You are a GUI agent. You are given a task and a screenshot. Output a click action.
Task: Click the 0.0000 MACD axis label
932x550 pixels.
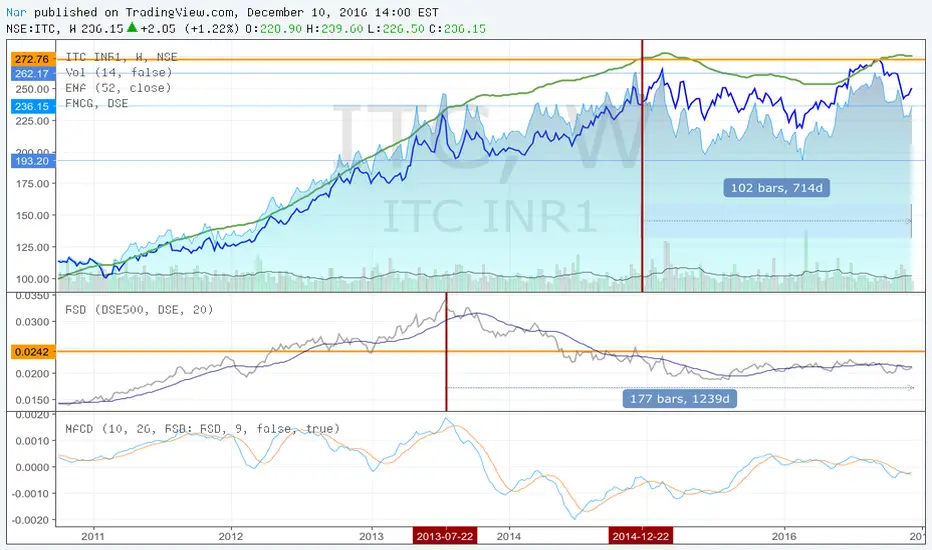click(x=33, y=467)
